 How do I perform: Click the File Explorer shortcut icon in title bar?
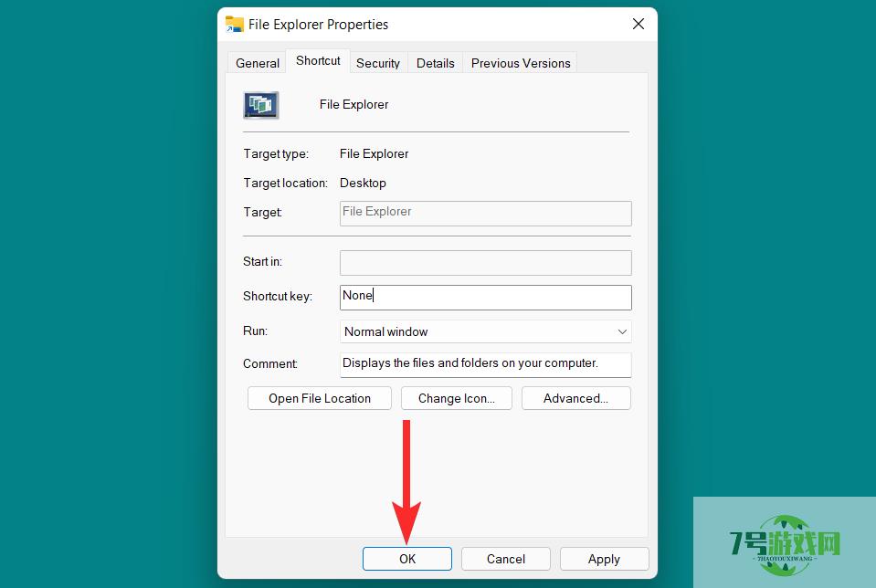coord(235,25)
